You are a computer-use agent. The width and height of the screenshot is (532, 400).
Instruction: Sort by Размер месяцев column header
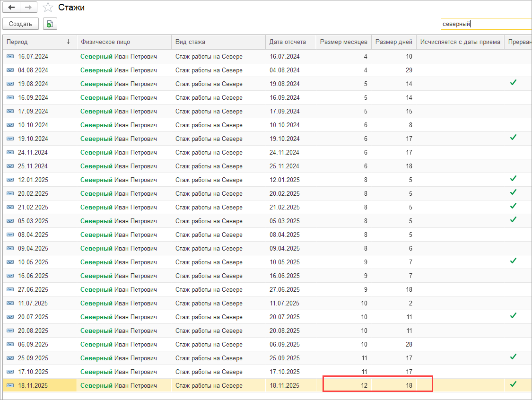click(343, 42)
